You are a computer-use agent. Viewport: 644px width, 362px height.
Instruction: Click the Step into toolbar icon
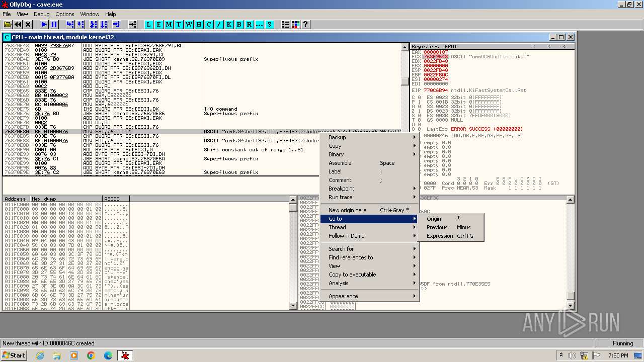coord(70,24)
